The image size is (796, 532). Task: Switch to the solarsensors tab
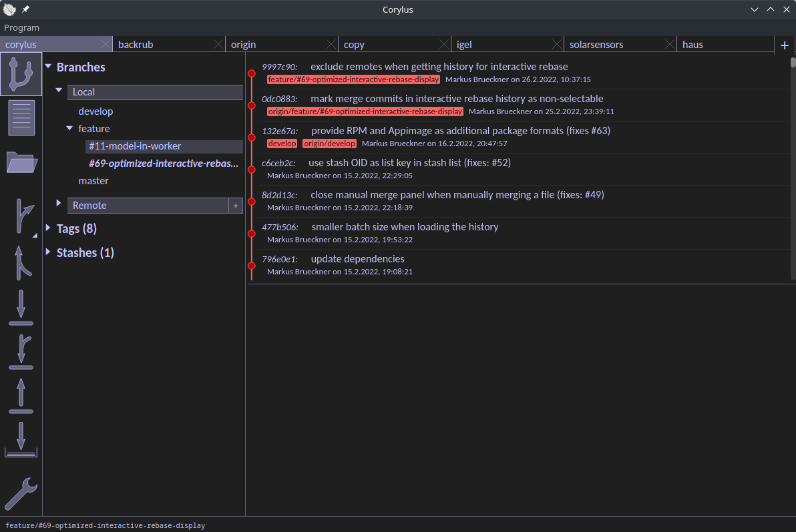point(596,44)
